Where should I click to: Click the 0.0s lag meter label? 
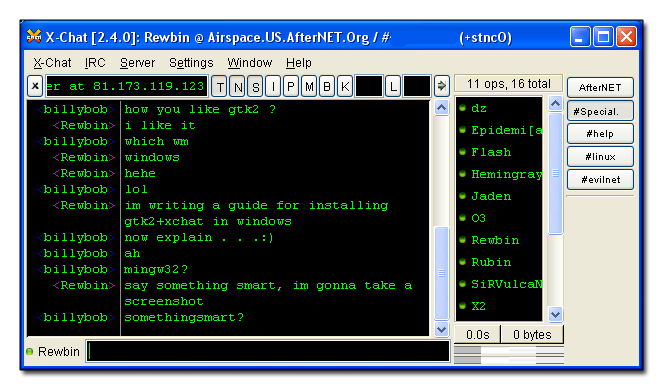[x=478, y=335]
